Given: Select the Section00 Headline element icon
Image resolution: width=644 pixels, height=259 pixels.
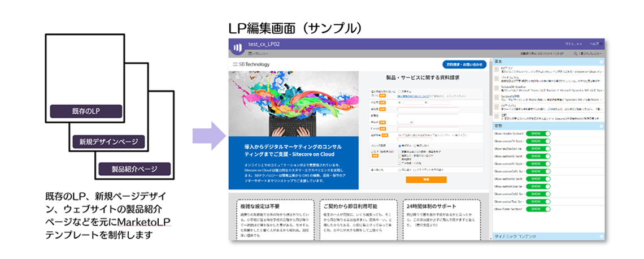Looking at the screenshot, I should [x=497, y=89].
